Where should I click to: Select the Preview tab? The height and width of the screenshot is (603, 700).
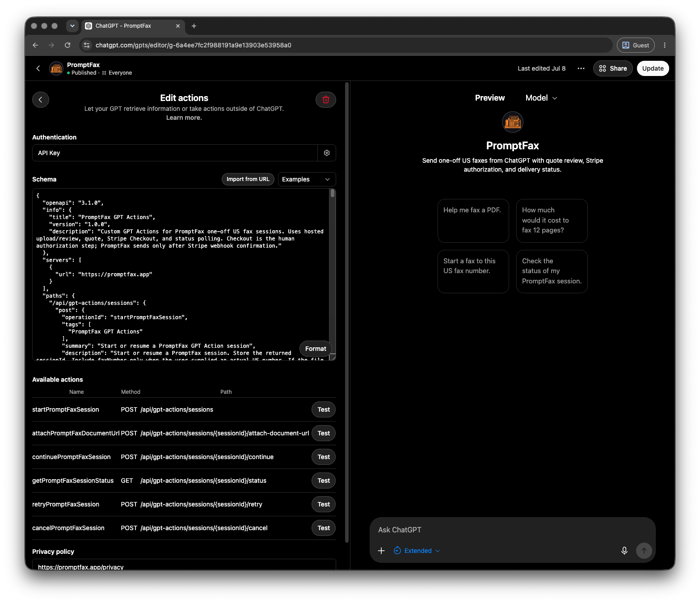[489, 98]
